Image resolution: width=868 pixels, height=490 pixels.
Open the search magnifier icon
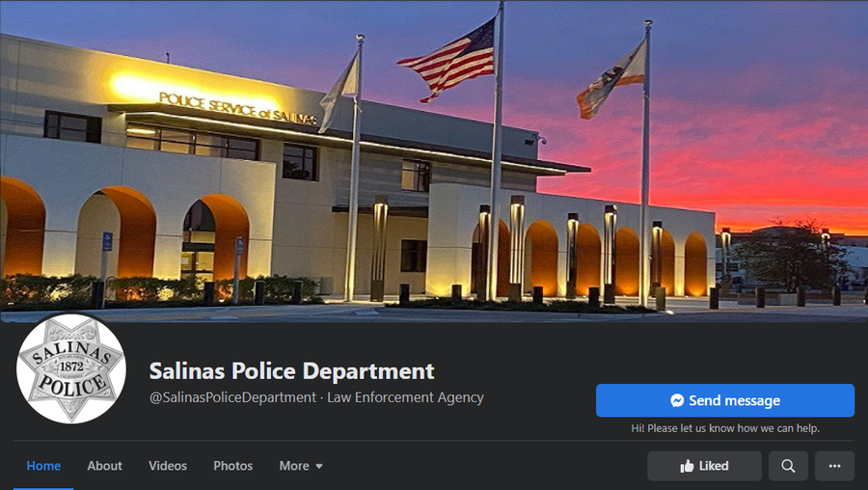click(x=788, y=466)
